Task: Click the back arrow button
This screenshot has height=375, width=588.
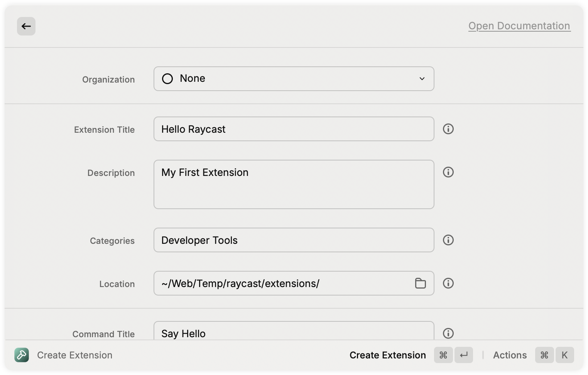Action: (x=26, y=26)
